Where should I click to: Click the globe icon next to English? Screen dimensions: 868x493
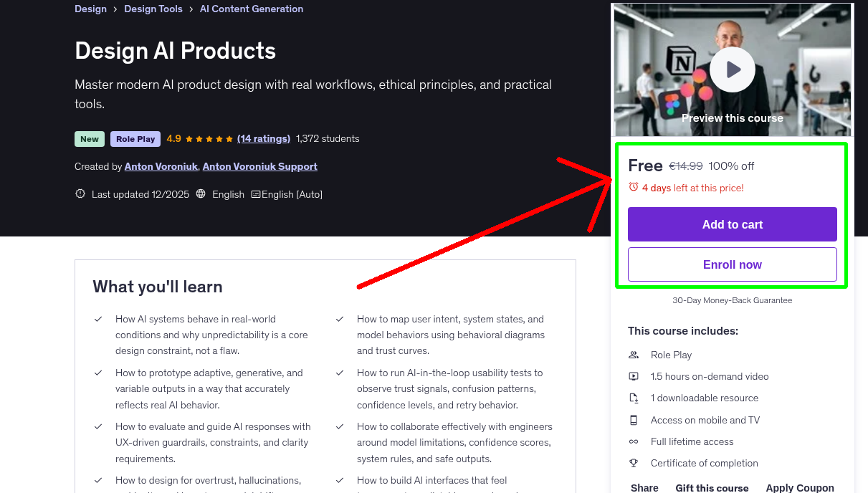[201, 194]
